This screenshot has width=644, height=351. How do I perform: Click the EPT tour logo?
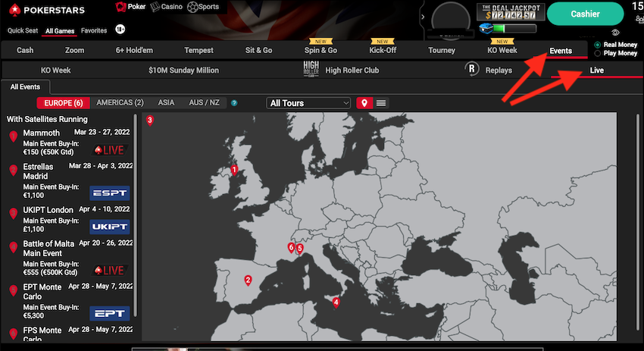click(x=110, y=314)
